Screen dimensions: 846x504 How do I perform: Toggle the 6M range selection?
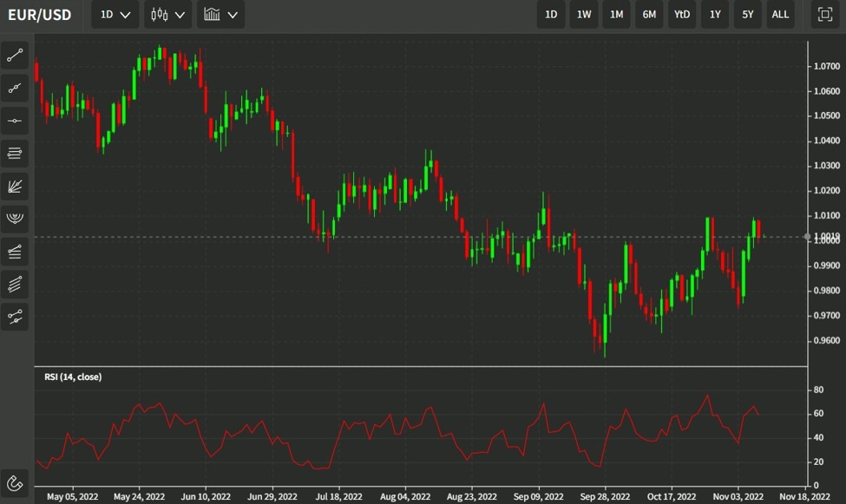click(649, 14)
